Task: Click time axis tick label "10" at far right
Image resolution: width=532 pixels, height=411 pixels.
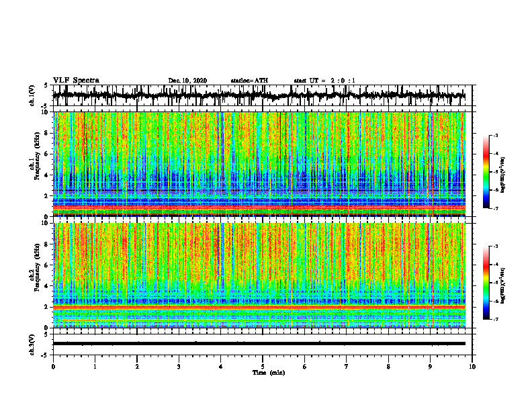Action: tap(472, 367)
